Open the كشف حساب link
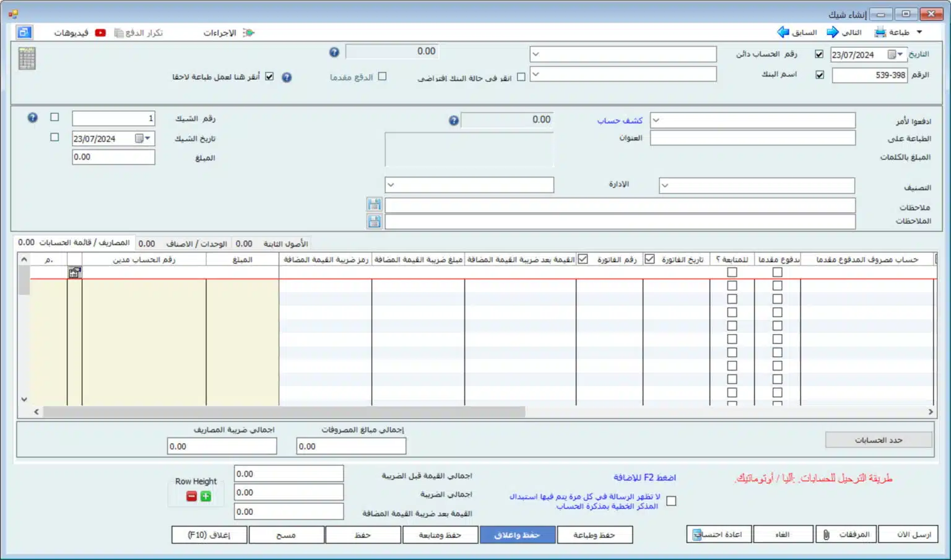951x560 pixels. [619, 120]
